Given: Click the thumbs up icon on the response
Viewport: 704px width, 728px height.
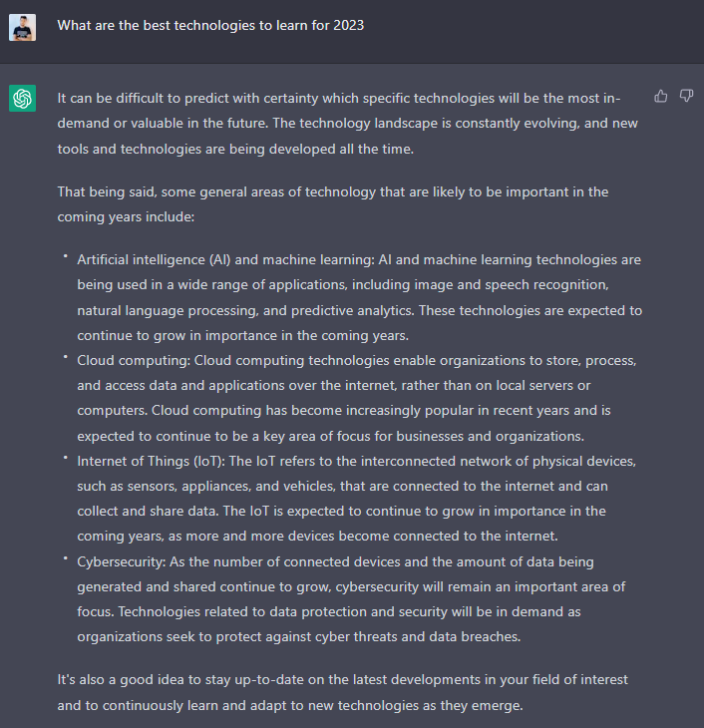Looking at the screenshot, I should (660, 96).
